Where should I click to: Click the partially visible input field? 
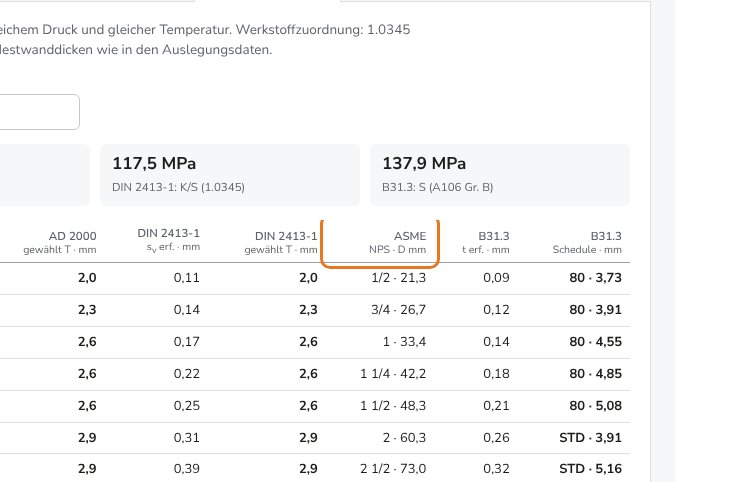[x=39, y=112]
